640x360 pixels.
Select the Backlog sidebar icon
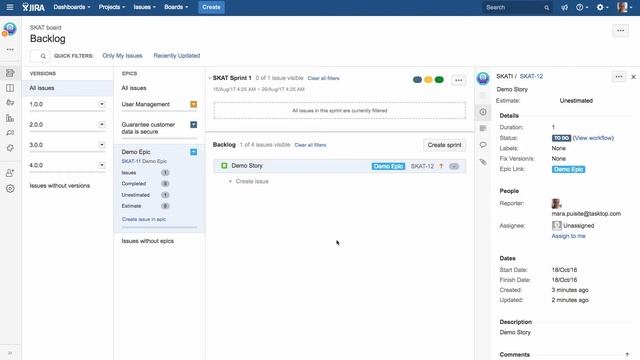coord(10,73)
